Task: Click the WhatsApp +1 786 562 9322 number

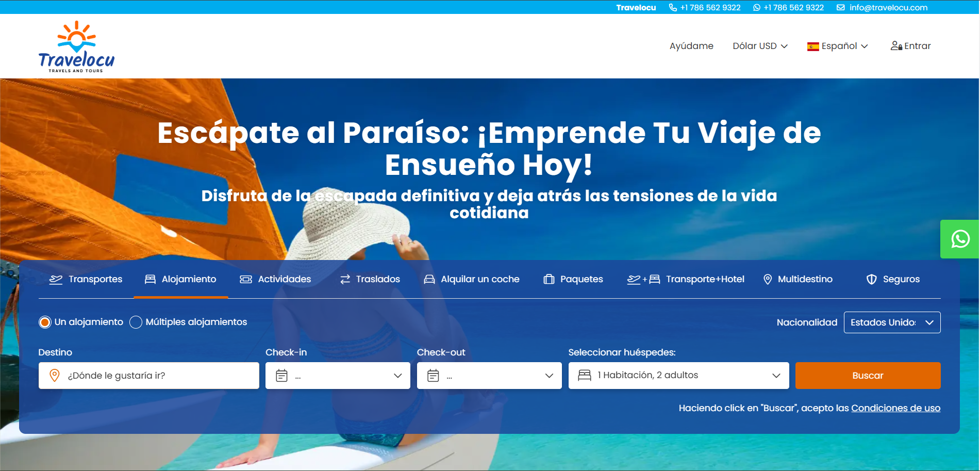Action: coord(794,7)
